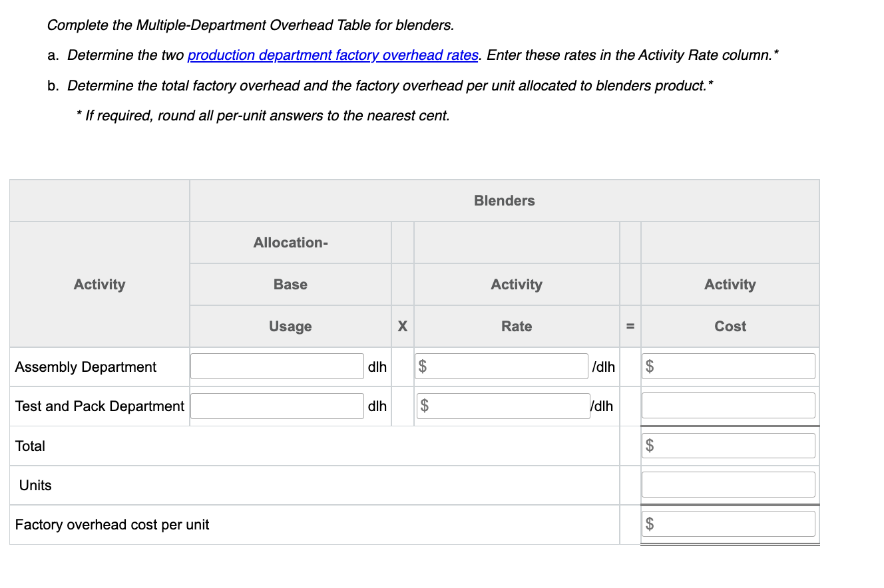884x588 pixels.
Task: Click the Total activity cost input field
Action: [728, 445]
